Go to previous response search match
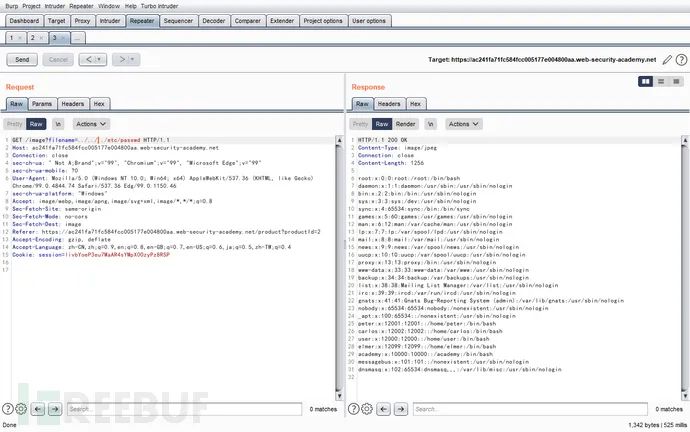690x432 pixels. [x=384, y=409]
